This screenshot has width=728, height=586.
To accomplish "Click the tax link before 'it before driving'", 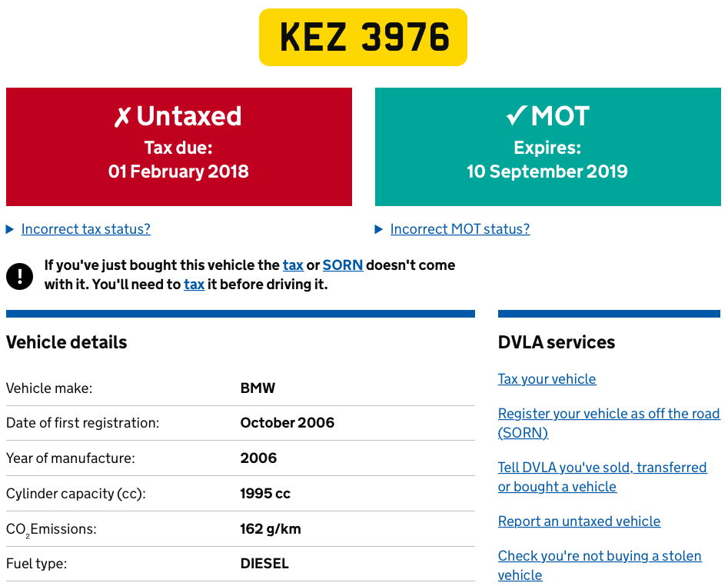I will 194,285.
